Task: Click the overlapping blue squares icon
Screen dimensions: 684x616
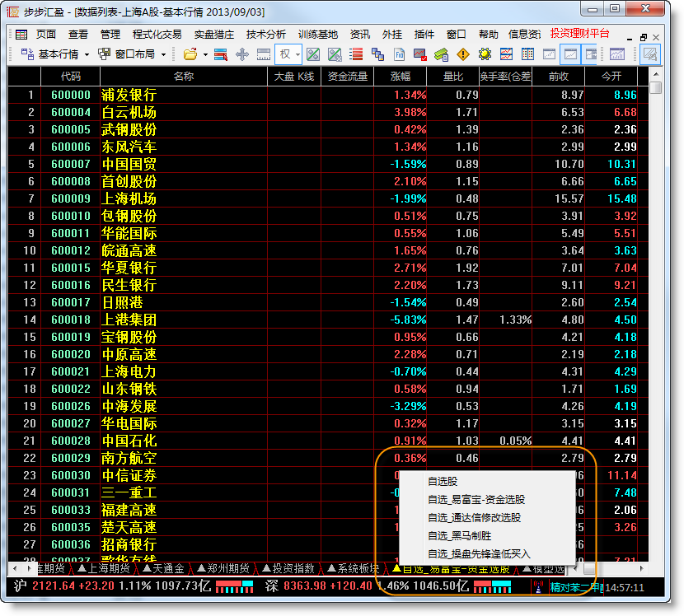Action: (377, 54)
